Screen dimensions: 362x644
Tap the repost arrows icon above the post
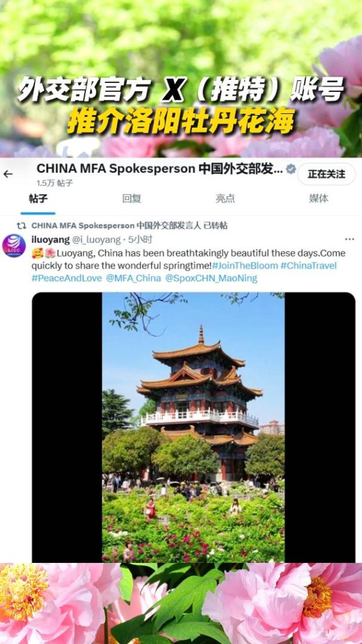click(x=21, y=226)
